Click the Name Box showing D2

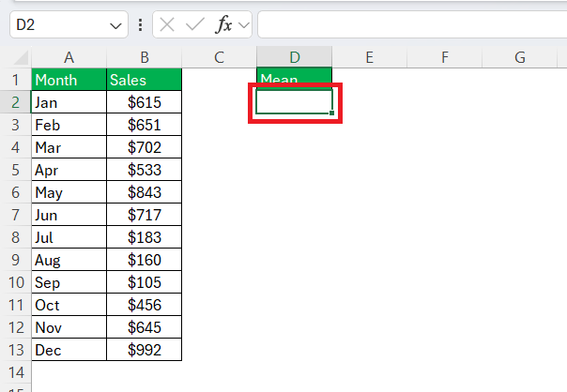pos(69,24)
